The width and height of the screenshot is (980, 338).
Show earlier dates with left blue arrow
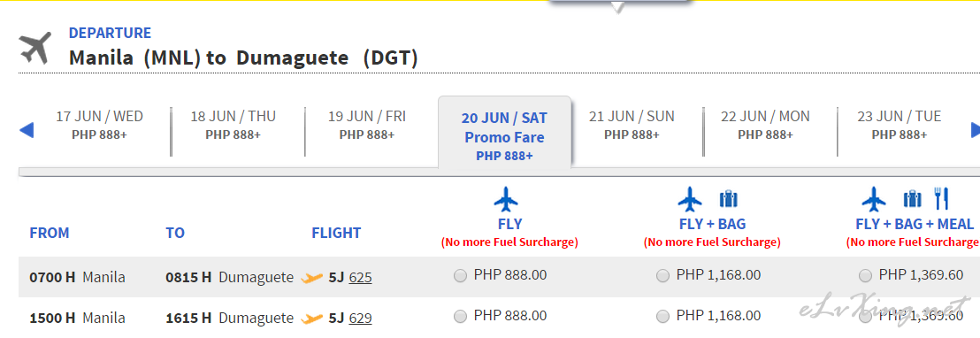[27, 130]
